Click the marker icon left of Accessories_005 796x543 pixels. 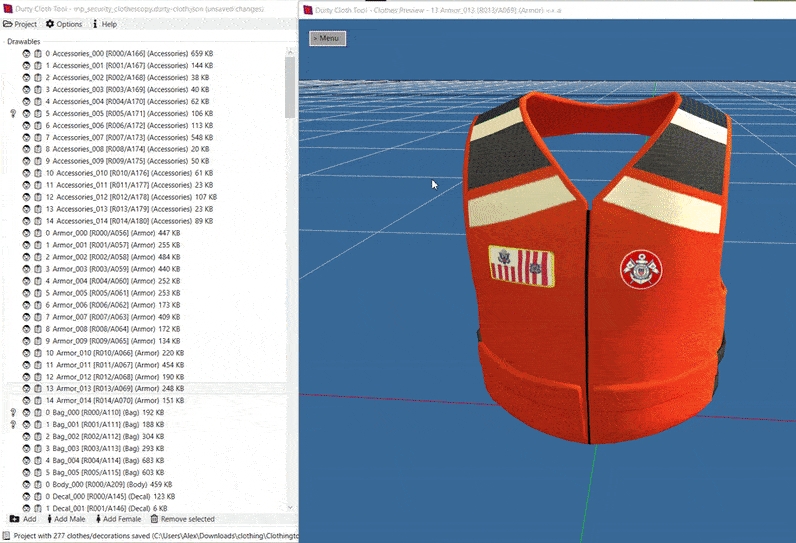(x=13, y=113)
